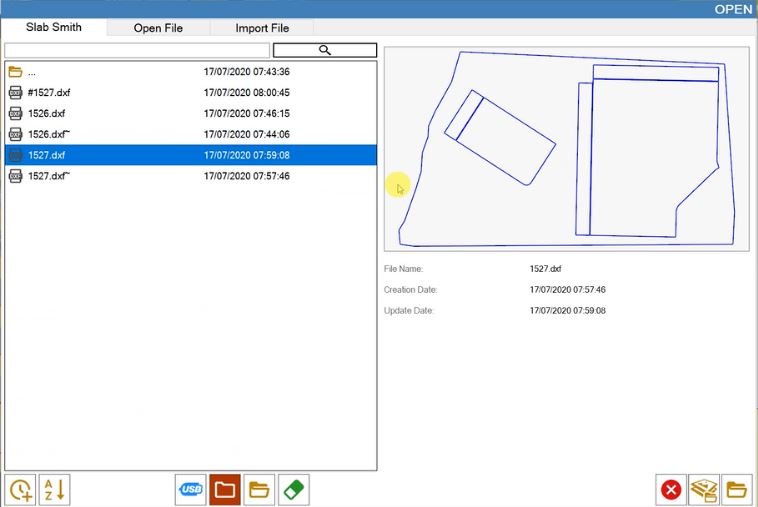The height and width of the screenshot is (507, 758).
Task: Click the bottom-right open folder button
Action: tap(737, 490)
